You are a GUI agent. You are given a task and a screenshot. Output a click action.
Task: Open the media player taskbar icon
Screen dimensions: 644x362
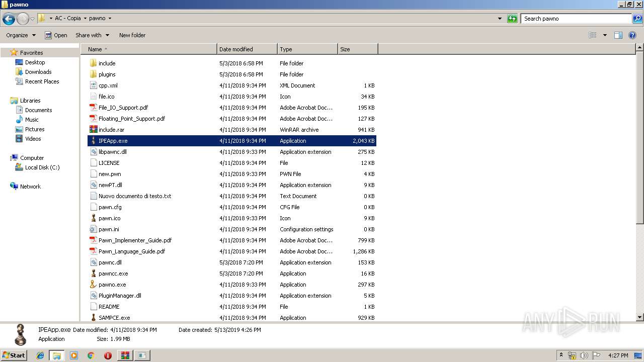tap(74, 355)
